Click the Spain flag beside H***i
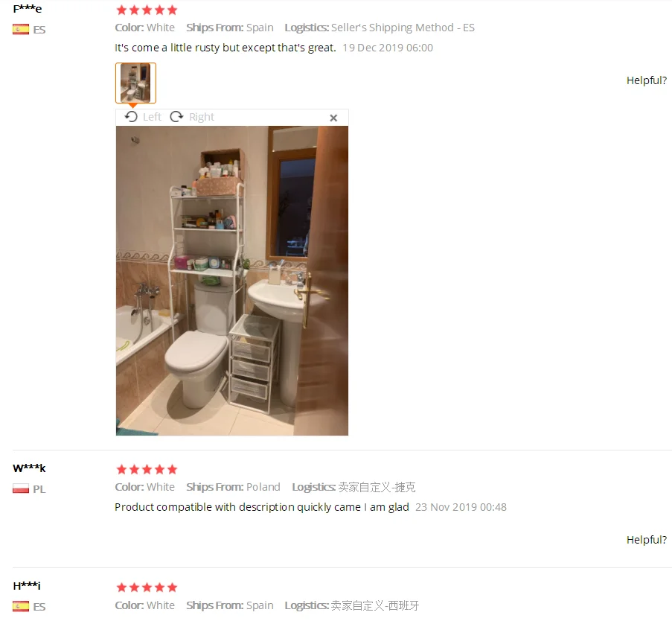Image resolution: width=672 pixels, height=621 pixels. coord(21,606)
